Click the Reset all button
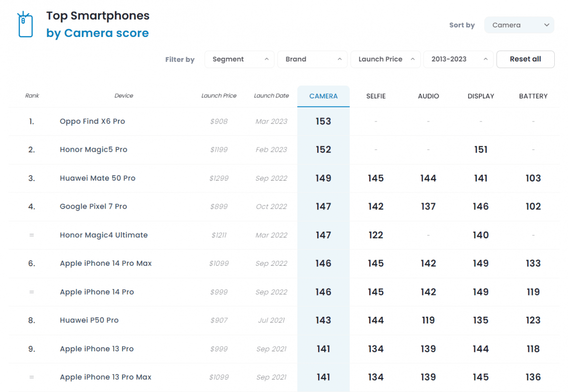Screen dimensions: 568x392 (525, 59)
